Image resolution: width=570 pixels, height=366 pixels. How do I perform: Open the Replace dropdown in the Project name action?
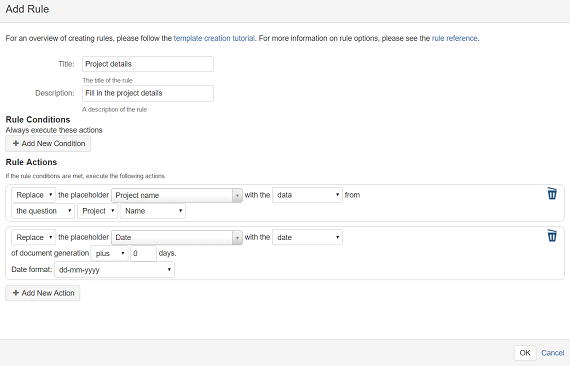(x=33, y=195)
